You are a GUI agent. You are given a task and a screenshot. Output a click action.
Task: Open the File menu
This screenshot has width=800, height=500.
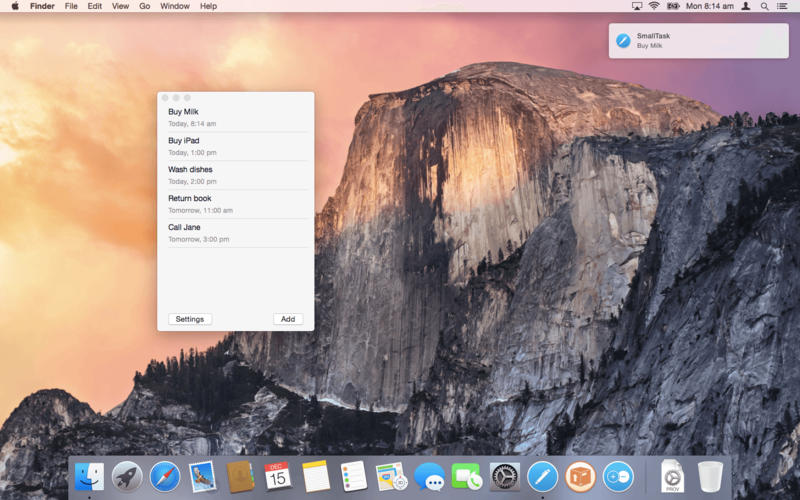[71, 6]
